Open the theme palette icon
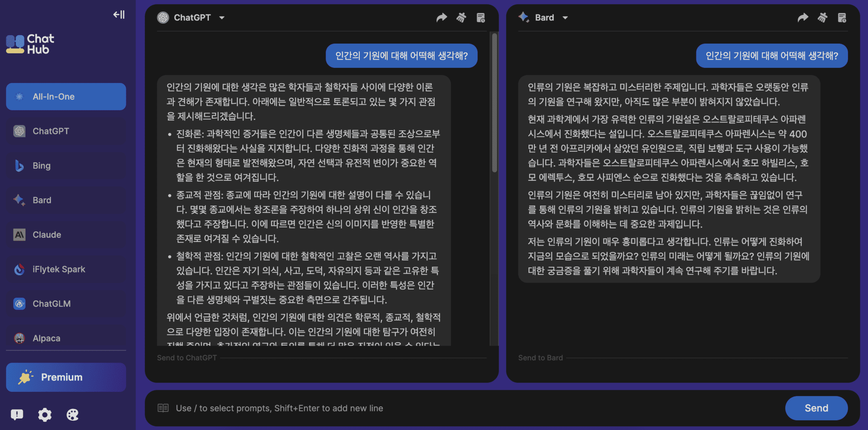Image resolution: width=868 pixels, height=430 pixels. [72, 414]
